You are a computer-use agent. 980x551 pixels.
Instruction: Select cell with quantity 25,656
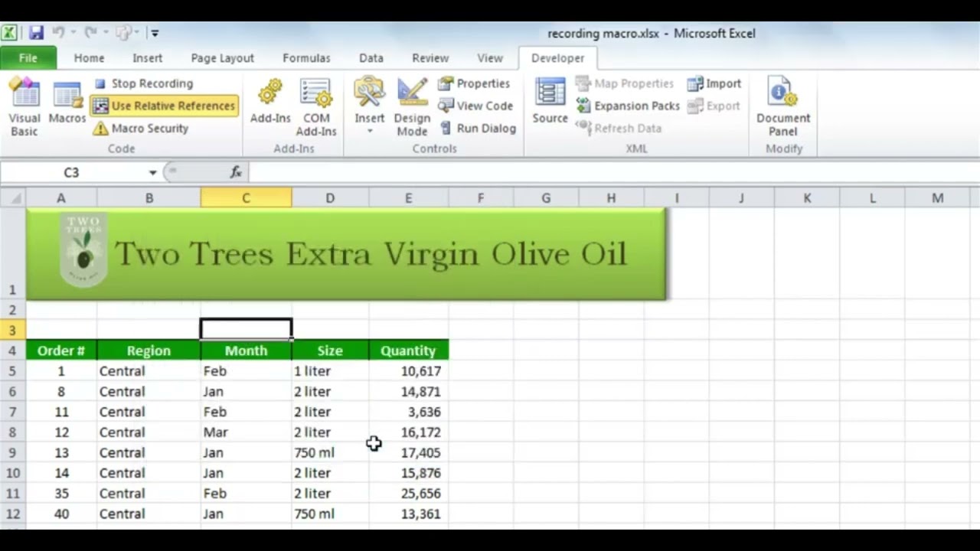[x=408, y=494]
